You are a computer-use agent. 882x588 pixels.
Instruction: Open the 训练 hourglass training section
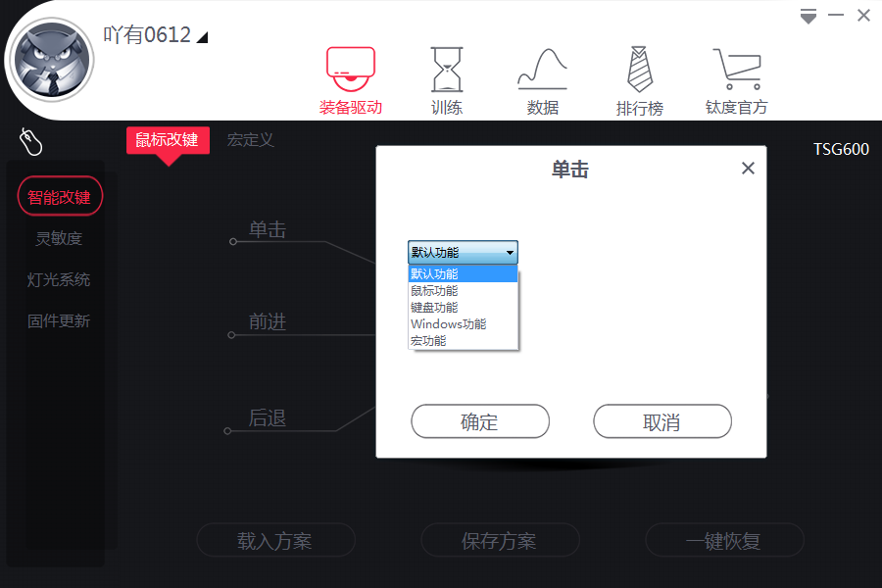click(x=447, y=80)
